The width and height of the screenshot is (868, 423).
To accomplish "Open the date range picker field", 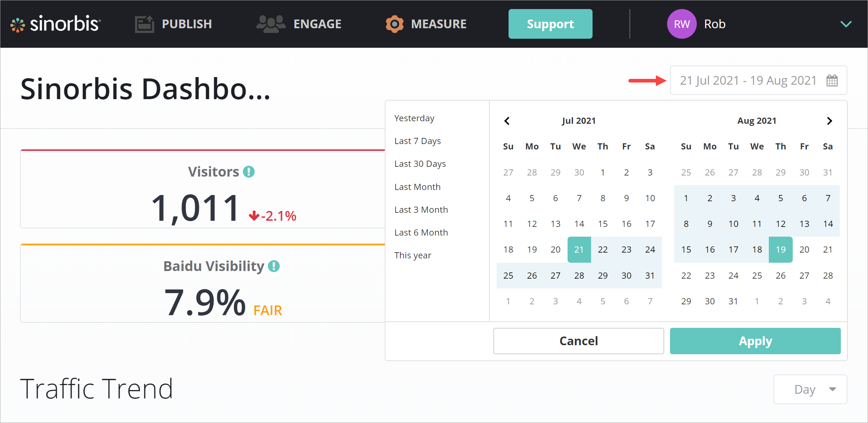I will click(x=748, y=80).
